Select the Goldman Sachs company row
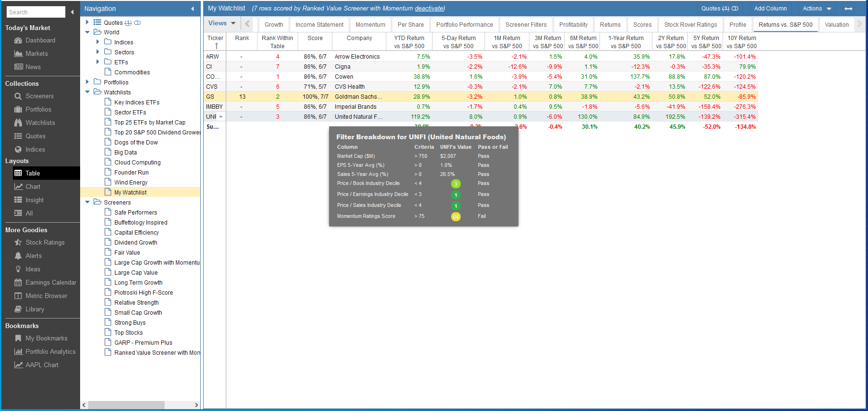Screen dimensions: 868x411 480,97
